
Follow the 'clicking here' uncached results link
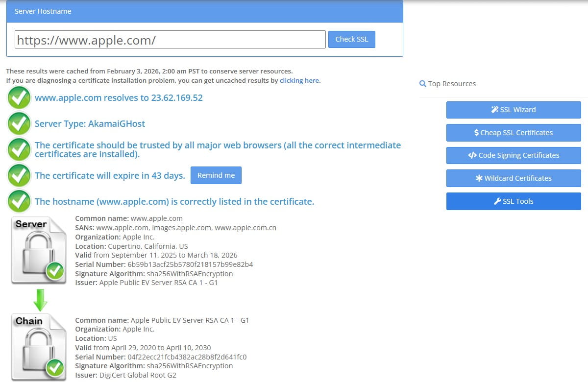pos(299,80)
